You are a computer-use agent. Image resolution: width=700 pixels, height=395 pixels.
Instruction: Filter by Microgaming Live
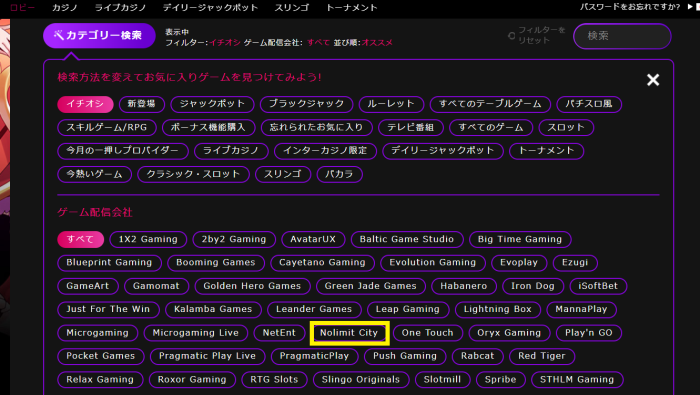(196, 333)
